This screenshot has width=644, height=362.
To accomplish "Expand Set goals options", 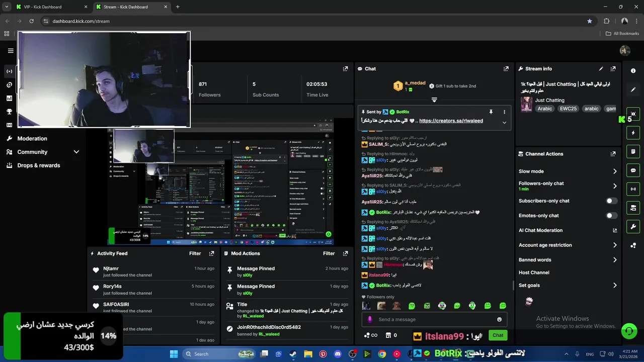I will click(615, 286).
